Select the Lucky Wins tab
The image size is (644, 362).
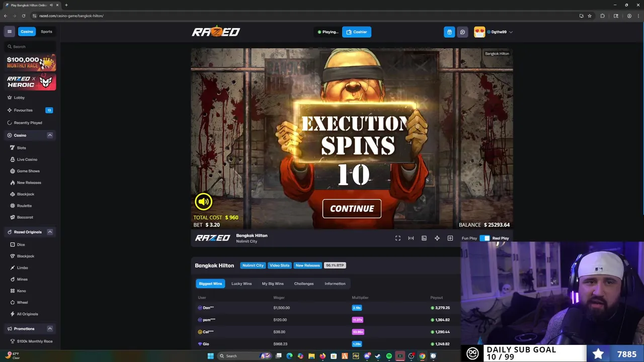tap(242, 284)
